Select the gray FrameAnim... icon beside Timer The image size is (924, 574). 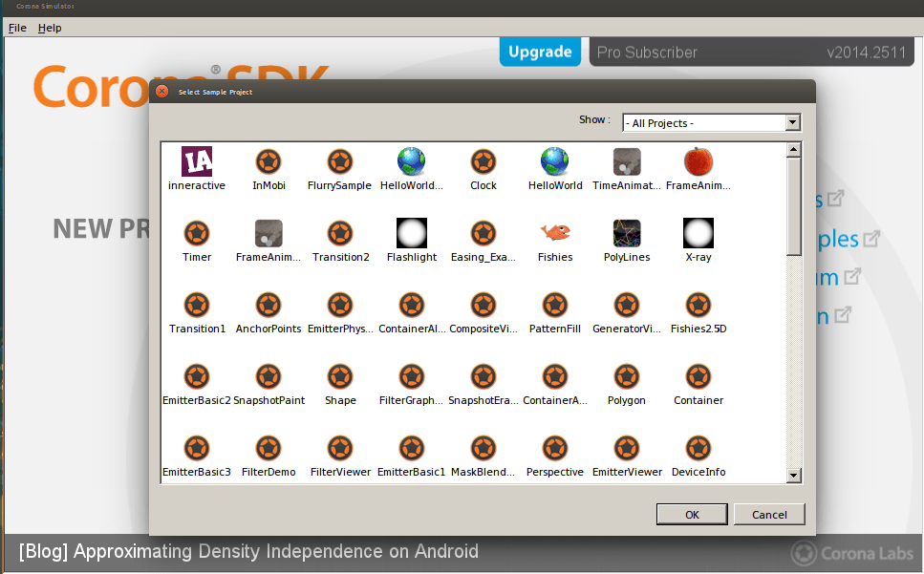pyautogui.click(x=269, y=233)
